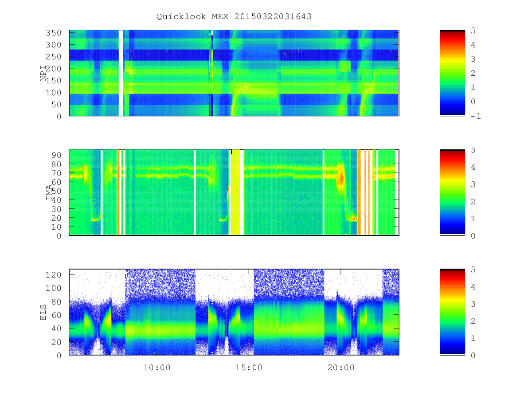Click inside the ELS spectrogram panel
Screen dimensions: 532x399
click(234, 312)
